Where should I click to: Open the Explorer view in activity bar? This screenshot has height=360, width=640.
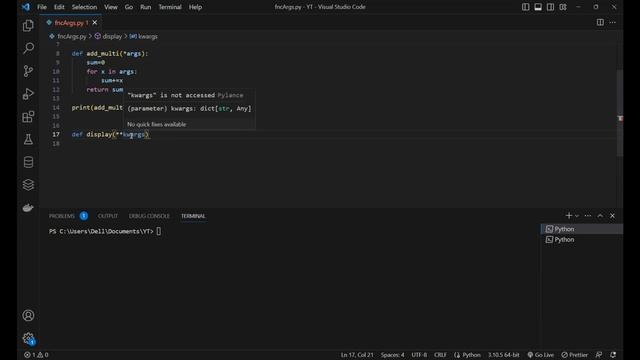(28, 26)
